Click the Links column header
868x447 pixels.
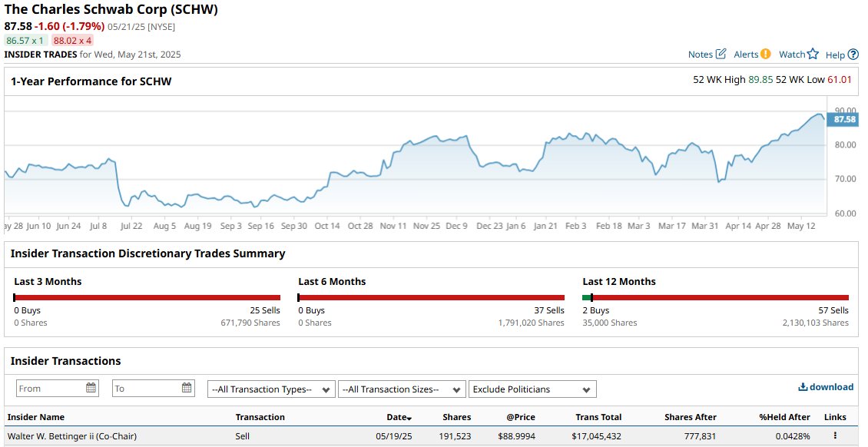click(835, 417)
